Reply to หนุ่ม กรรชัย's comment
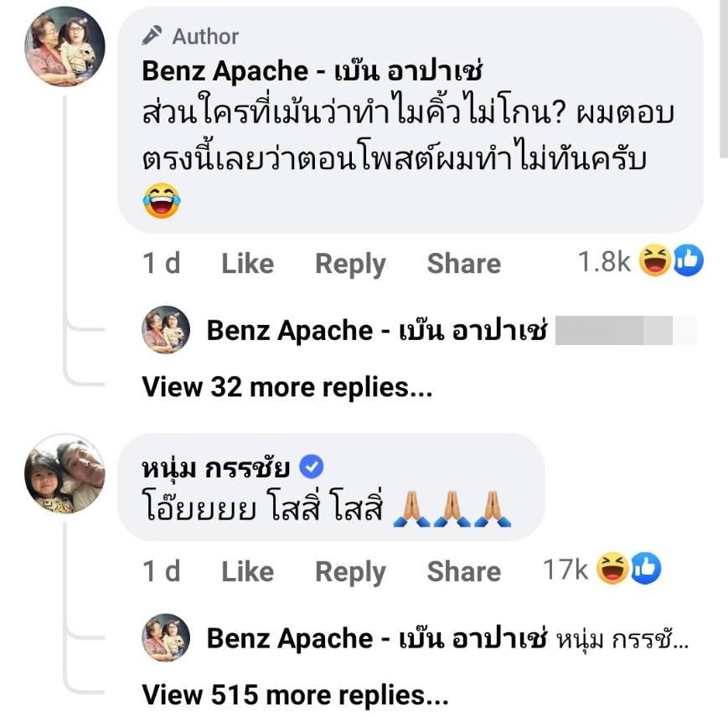Image resolution: width=728 pixels, height=722 pixels. point(350,572)
